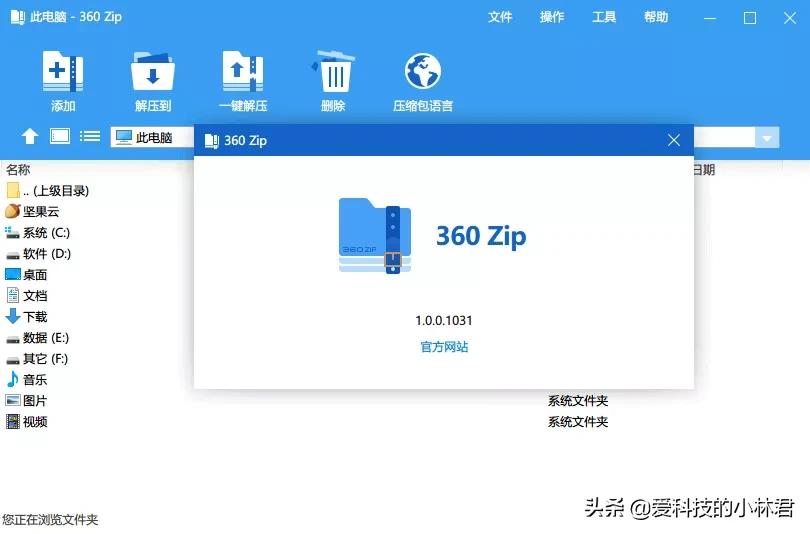The width and height of the screenshot is (810, 534).
Task: Maximize the main 360 Zip window
Action: (x=750, y=18)
